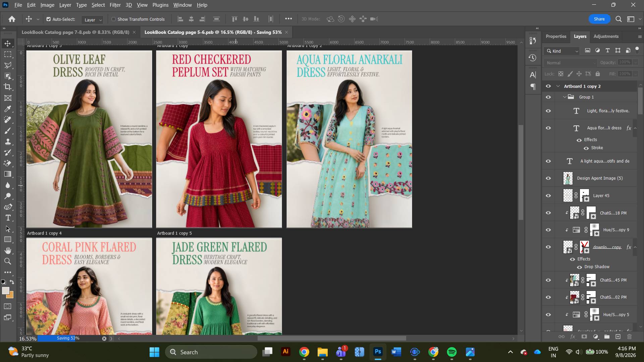Enable Show Transform Controls checkbox
The image size is (644, 362).
[114, 19]
